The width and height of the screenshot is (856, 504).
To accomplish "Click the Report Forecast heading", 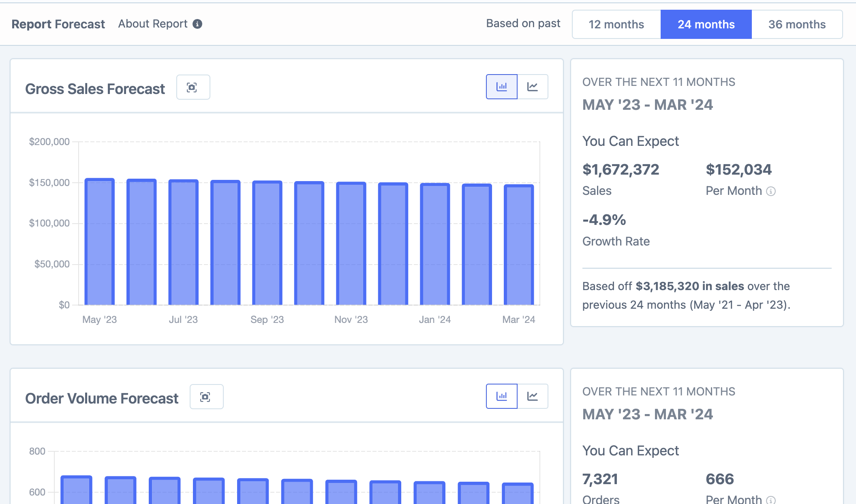I will click(58, 24).
